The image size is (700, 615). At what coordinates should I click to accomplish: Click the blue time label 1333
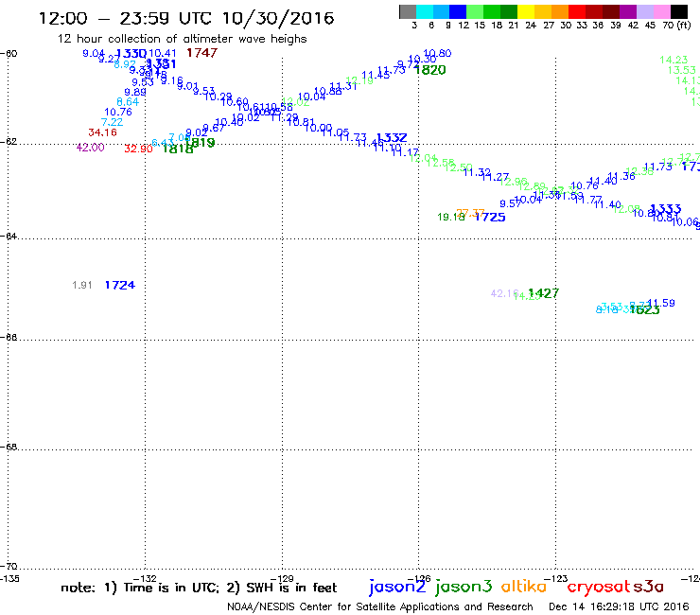click(666, 208)
